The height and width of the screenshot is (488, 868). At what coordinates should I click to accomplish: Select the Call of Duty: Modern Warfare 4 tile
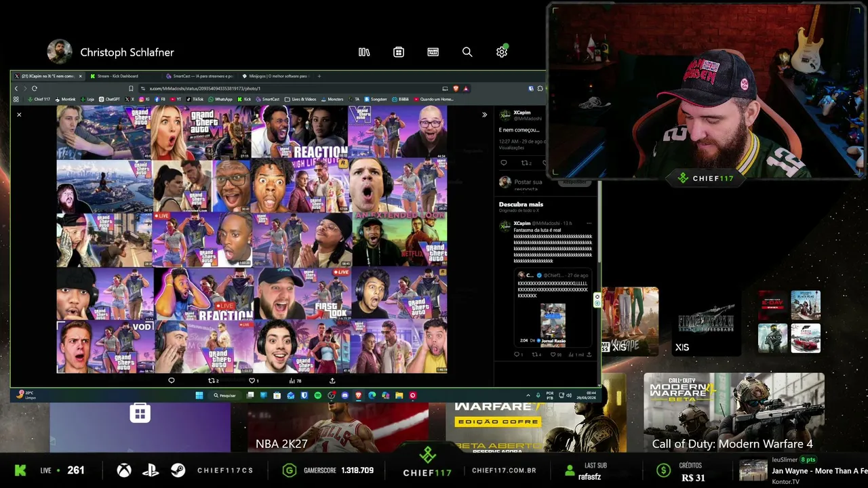tap(734, 412)
